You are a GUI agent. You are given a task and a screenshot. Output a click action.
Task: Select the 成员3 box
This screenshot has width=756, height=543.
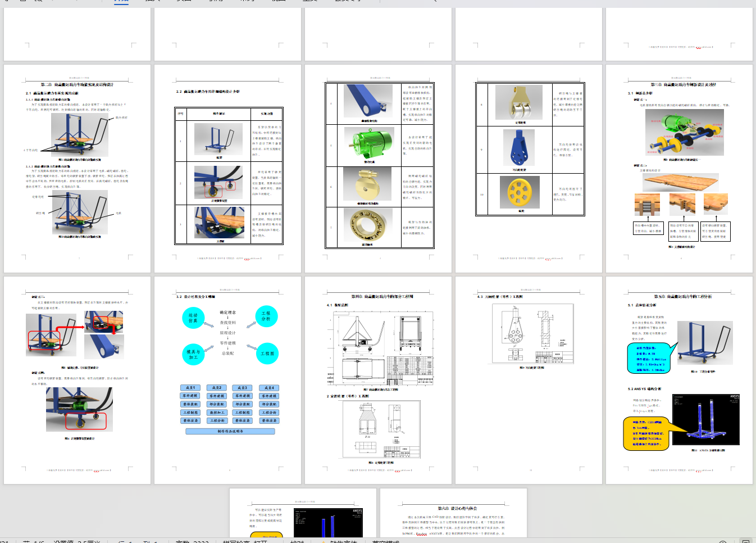(243, 388)
